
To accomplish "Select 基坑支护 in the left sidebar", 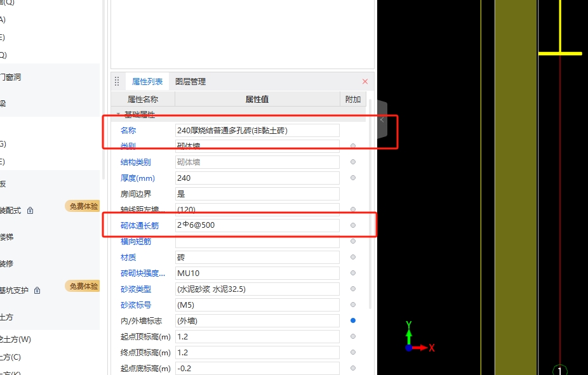I will tap(14, 291).
